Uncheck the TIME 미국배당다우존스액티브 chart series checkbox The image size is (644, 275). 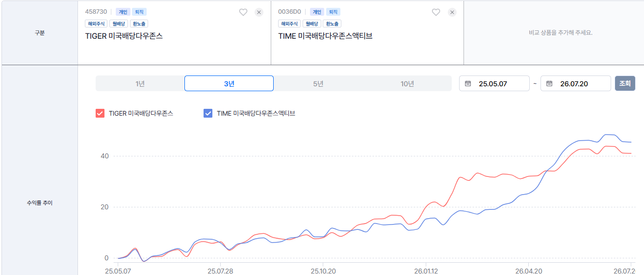point(208,113)
